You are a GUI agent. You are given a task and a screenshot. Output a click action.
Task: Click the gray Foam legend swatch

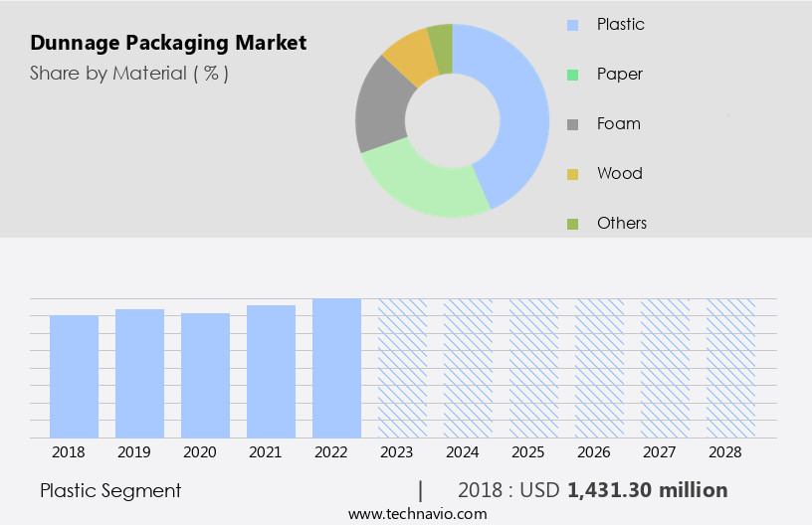(x=572, y=124)
